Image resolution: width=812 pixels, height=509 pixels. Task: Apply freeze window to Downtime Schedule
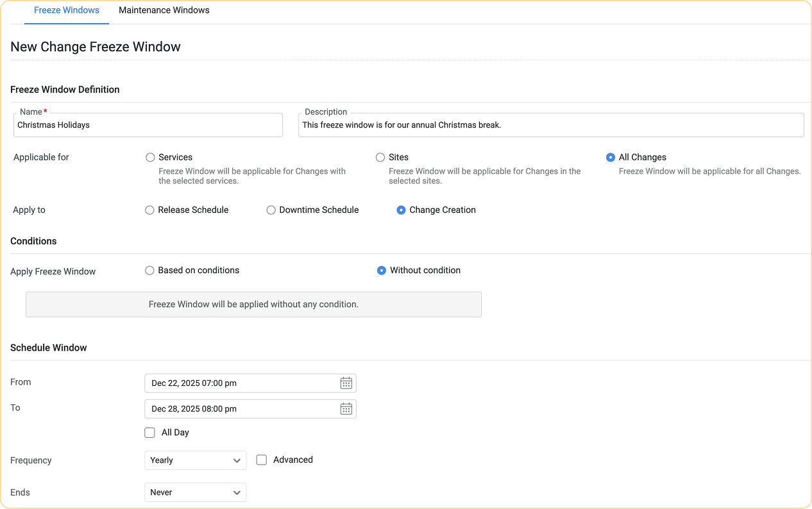coord(271,210)
